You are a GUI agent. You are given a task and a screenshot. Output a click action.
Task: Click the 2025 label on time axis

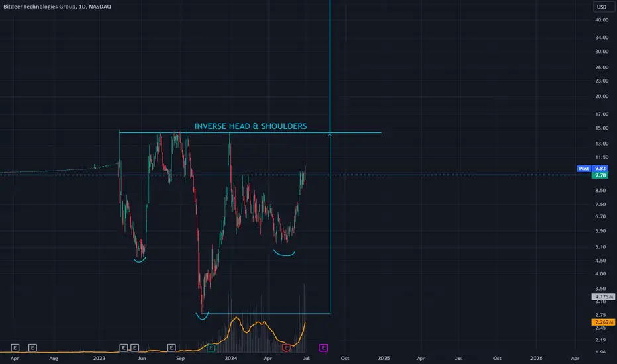pos(384,358)
